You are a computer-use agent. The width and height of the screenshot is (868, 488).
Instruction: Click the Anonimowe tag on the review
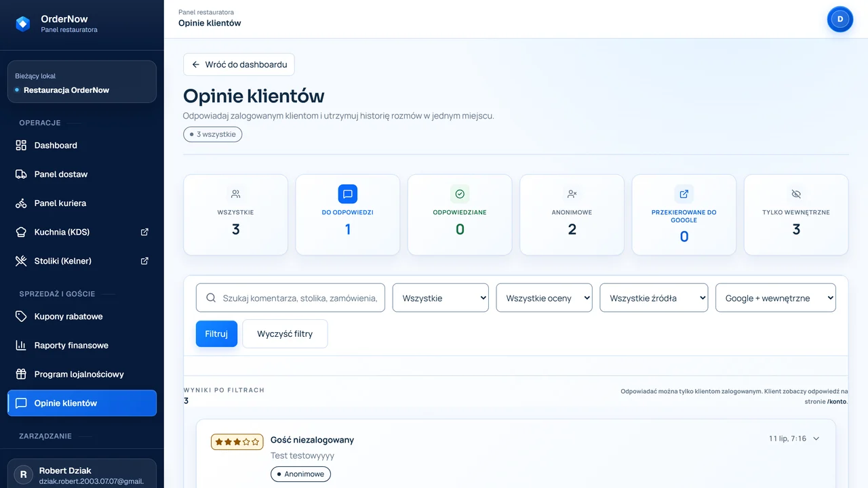click(x=300, y=474)
